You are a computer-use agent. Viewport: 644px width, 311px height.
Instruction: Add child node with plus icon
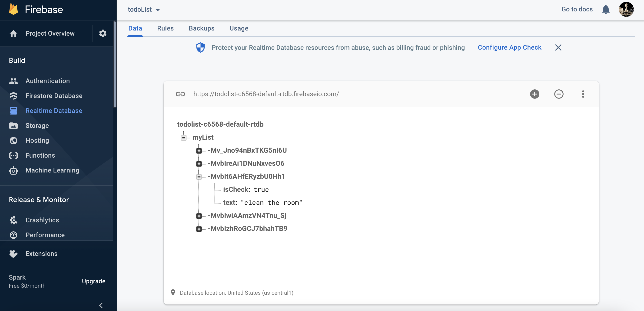(x=534, y=94)
